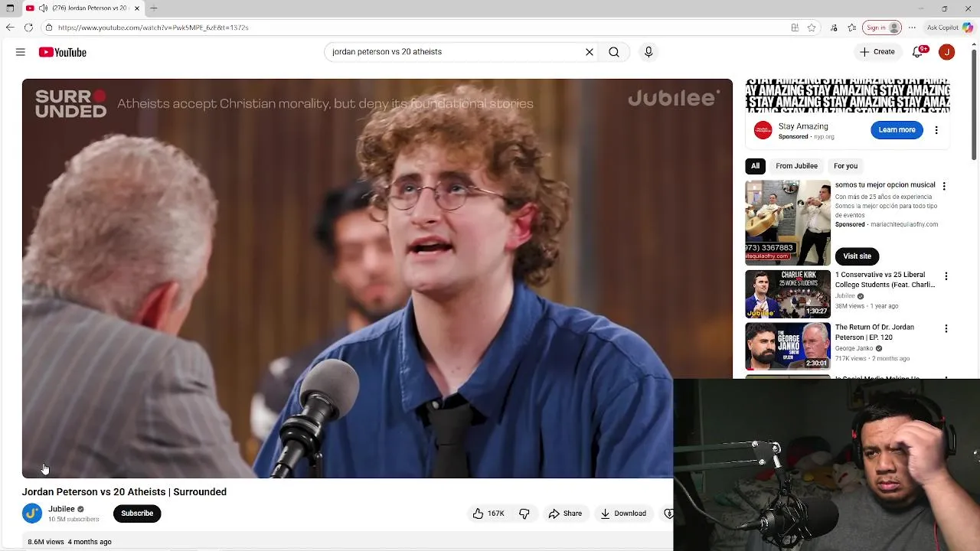Open the media control toolbar icon

pyautogui.click(x=834, y=28)
